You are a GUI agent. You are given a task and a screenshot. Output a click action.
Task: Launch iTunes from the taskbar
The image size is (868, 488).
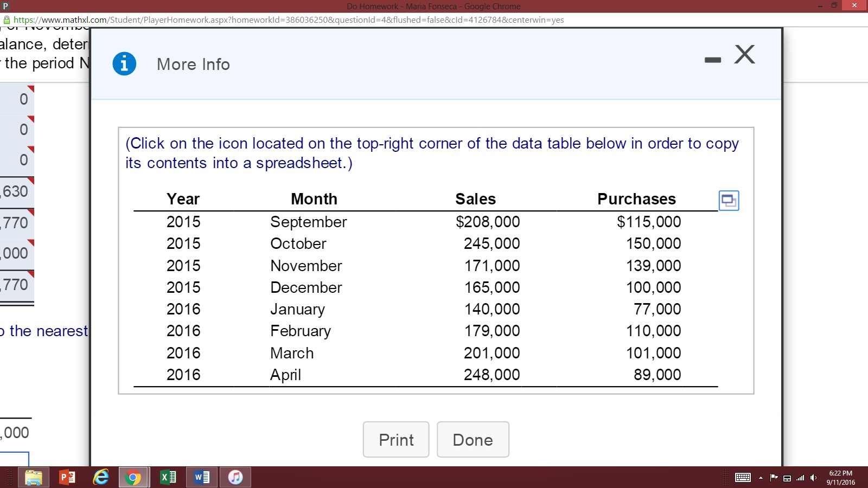click(x=235, y=477)
